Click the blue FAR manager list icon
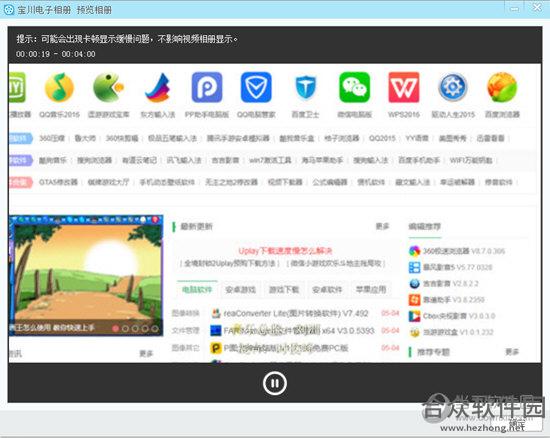 point(216,330)
